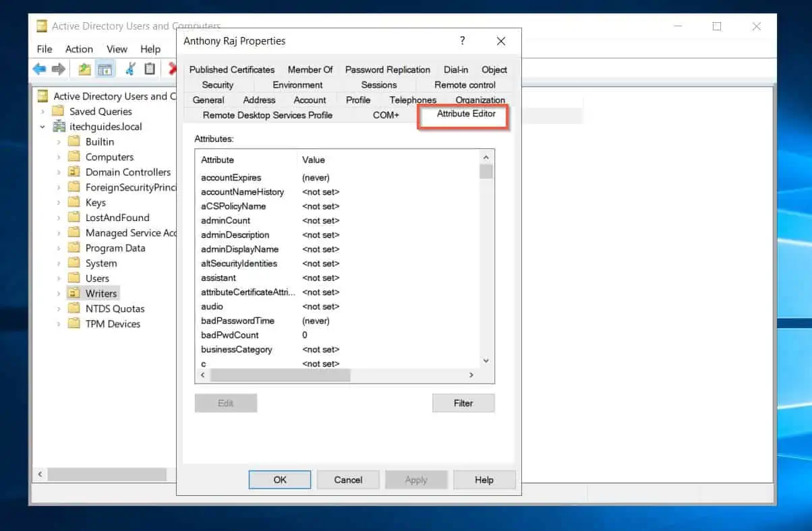812x531 pixels.
Task: Select the businessCategory attribute row
Action: 337,349
